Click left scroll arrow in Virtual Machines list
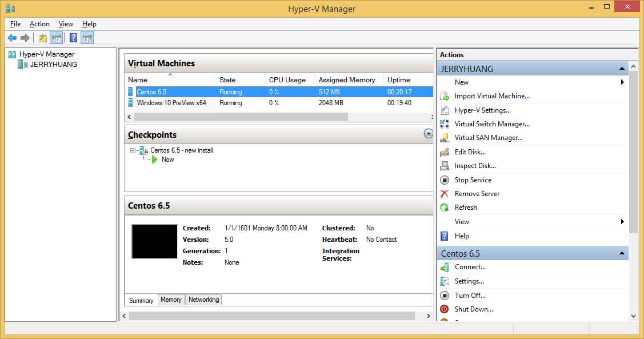 (x=129, y=117)
